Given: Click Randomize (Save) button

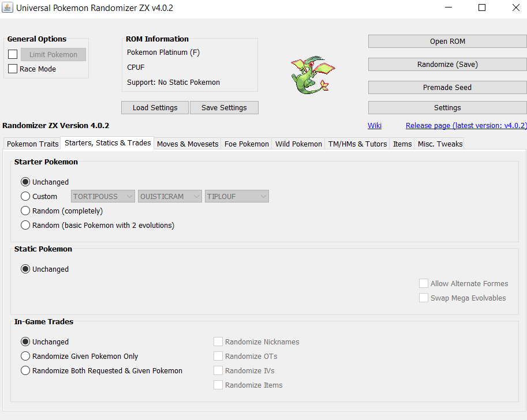Looking at the screenshot, I should coord(447,65).
